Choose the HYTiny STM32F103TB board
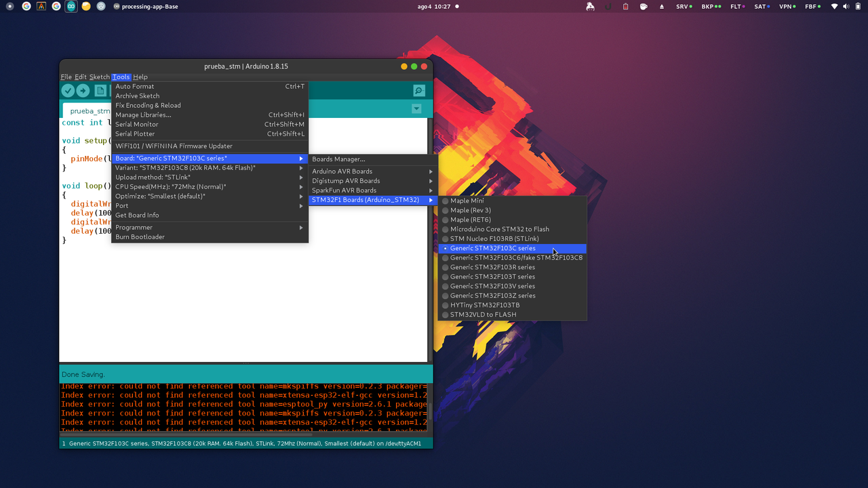The image size is (868, 488). (x=513, y=305)
